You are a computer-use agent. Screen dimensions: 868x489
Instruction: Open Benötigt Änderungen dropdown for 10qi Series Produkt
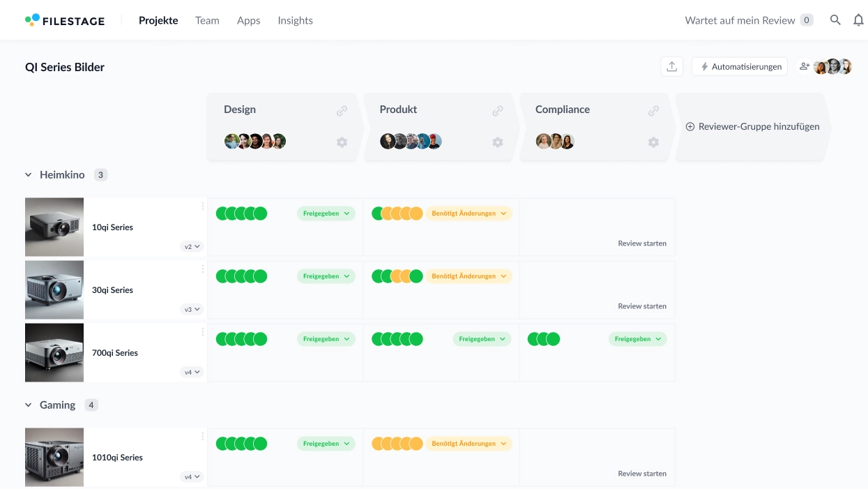(x=469, y=213)
